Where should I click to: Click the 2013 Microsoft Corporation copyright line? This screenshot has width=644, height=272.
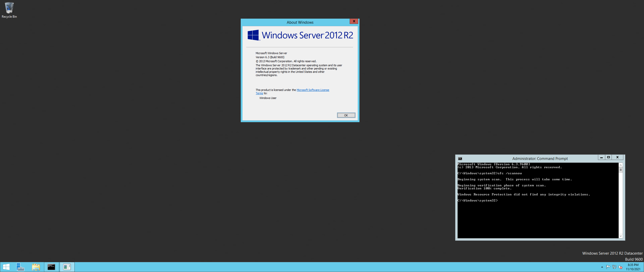(286, 61)
